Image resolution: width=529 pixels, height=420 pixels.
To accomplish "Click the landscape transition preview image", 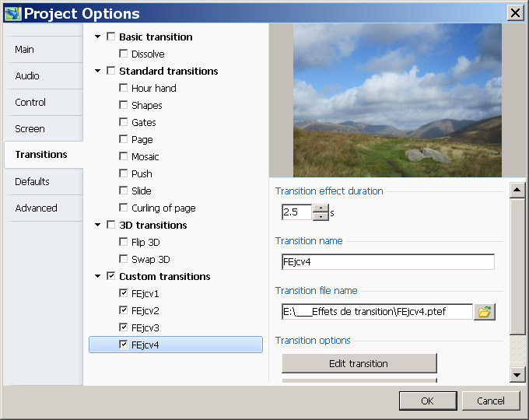I will tap(398, 100).
